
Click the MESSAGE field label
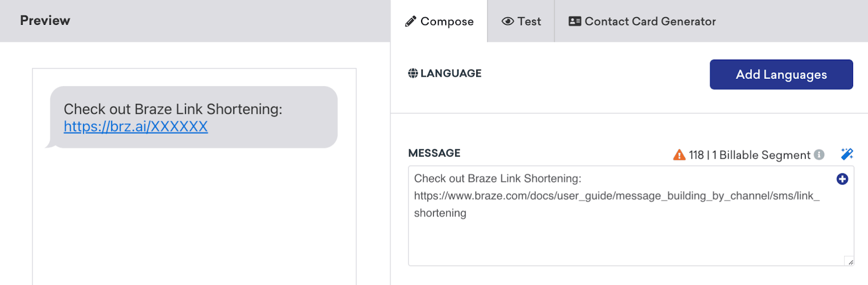coord(434,153)
